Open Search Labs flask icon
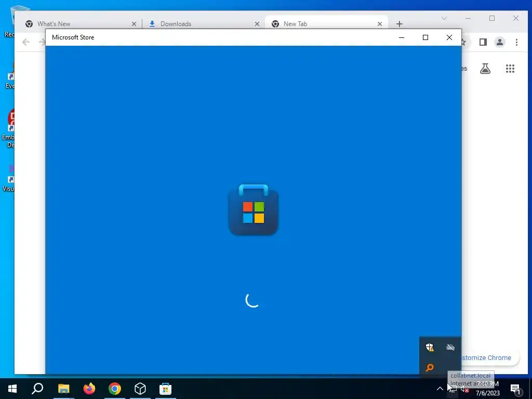Viewport: 532px width, 399px height. click(x=485, y=69)
